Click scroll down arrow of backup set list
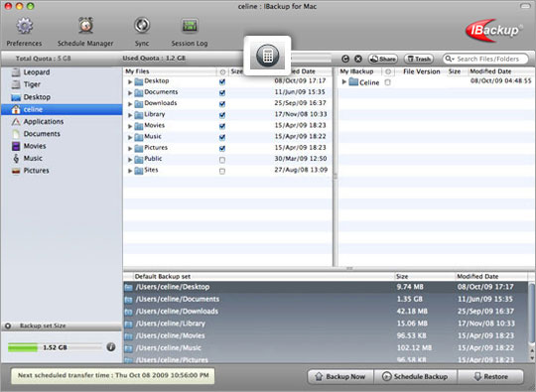This screenshot has width=536, height=392. 532,358
